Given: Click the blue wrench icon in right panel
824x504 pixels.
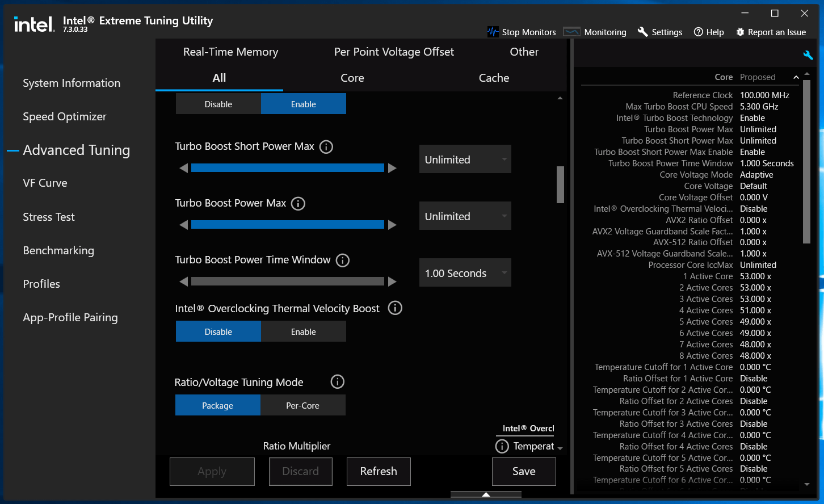Looking at the screenshot, I should pos(808,55).
